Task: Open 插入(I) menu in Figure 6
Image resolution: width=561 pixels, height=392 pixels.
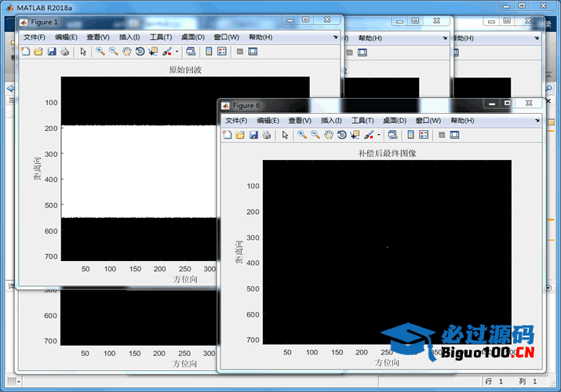Action: click(x=331, y=121)
